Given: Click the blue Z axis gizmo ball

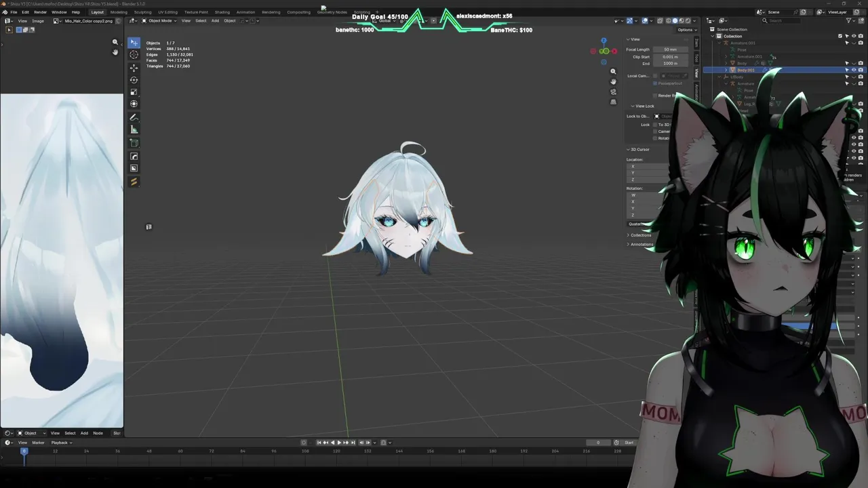Looking at the screenshot, I should click(604, 41).
